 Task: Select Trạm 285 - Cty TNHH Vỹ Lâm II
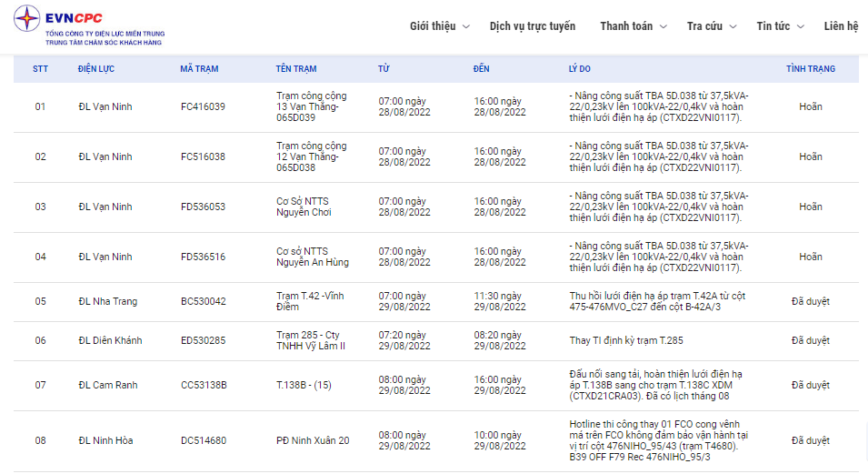(x=310, y=340)
